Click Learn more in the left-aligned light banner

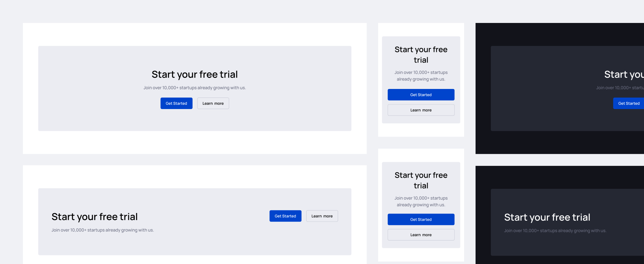tap(322, 216)
